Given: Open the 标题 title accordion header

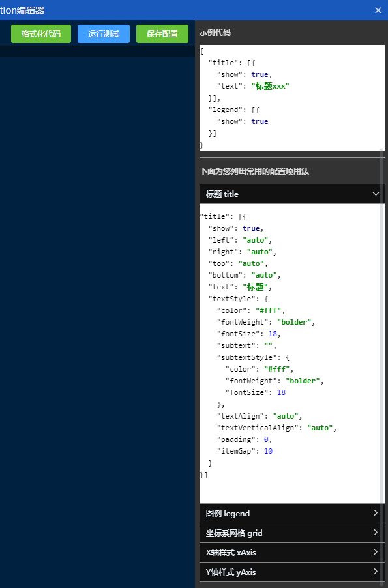Looking at the screenshot, I should tap(291, 194).
